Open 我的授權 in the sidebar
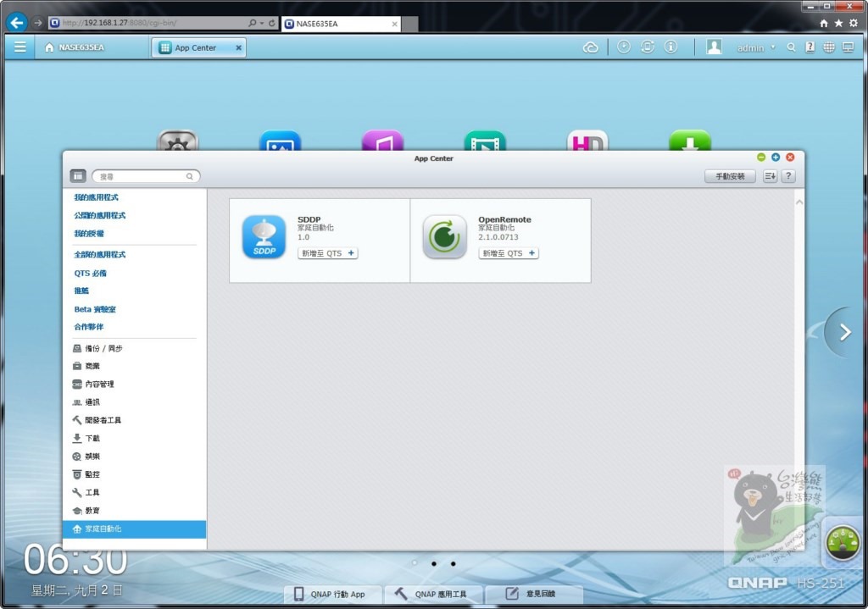Screen dimensions: 868x609 pos(88,234)
